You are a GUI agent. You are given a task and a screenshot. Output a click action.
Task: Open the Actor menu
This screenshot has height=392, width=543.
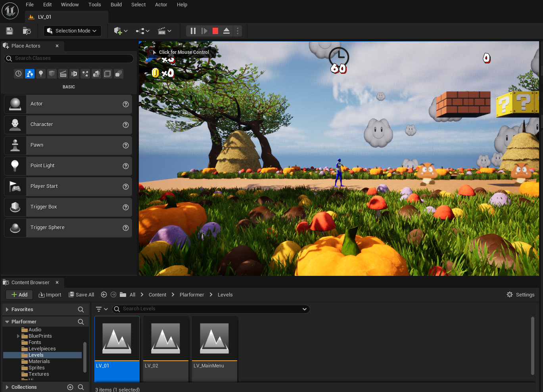pos(161,5)
